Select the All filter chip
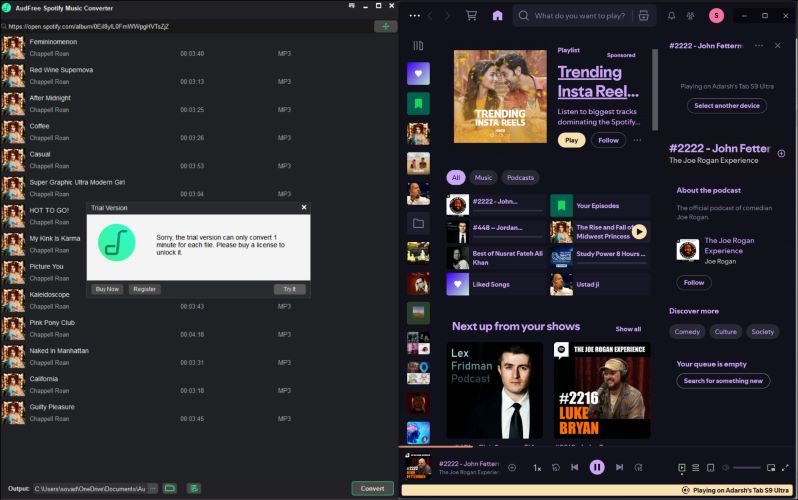The image size is (798, 500). (x=455, y=178)
